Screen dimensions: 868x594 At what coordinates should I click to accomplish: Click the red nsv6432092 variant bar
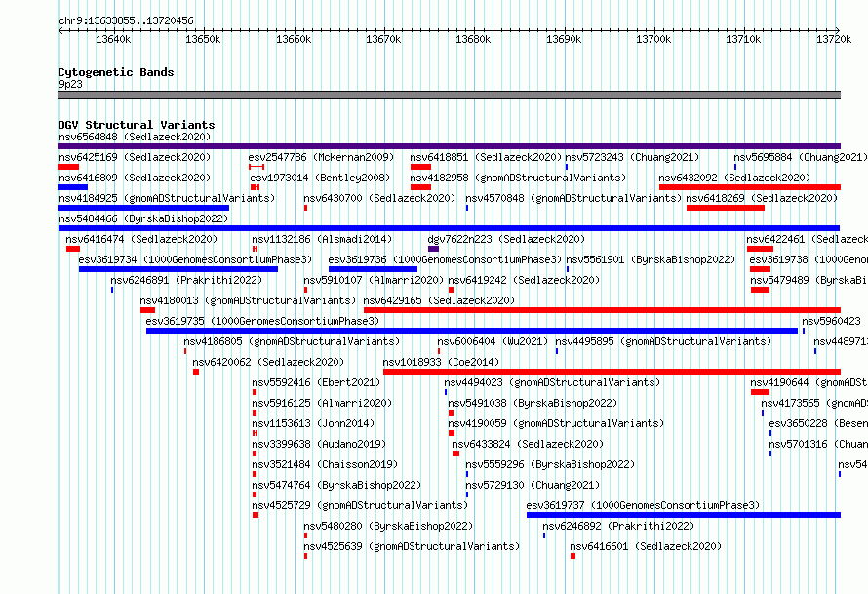click(x=750, y=187)
